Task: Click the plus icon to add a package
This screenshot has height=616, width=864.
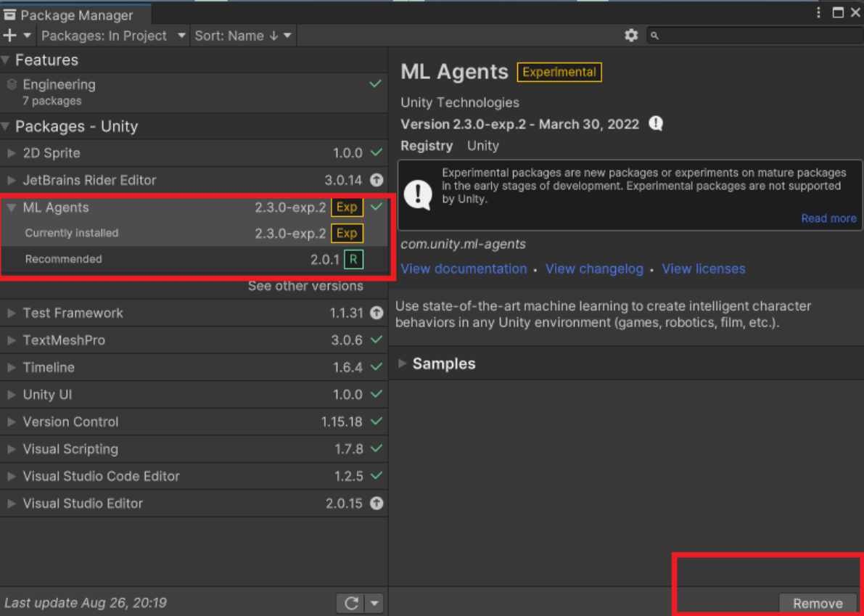Action: [x=10, y=36]
